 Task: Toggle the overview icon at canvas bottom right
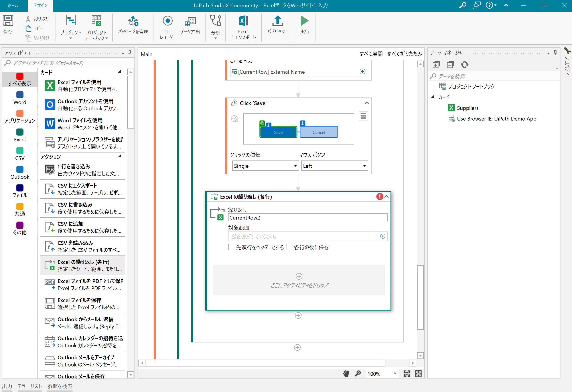[x=418, y=374]
